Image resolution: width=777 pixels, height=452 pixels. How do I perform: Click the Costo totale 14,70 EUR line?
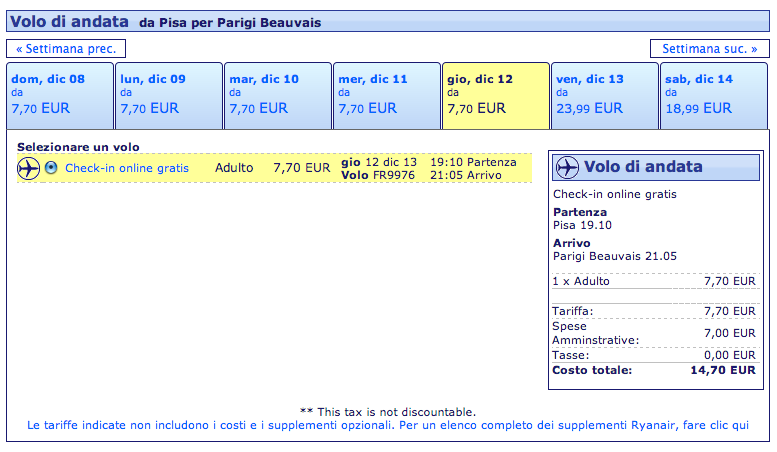coord(655,370)
